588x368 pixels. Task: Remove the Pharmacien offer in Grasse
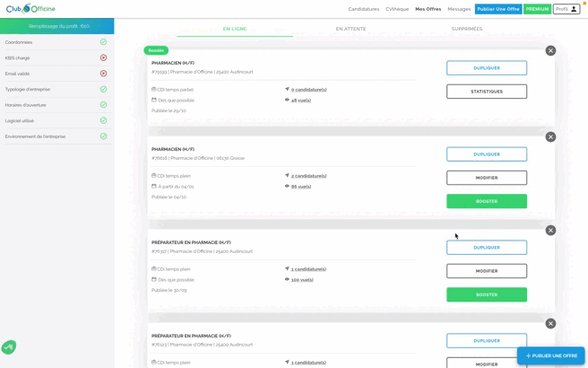(550, 137)
